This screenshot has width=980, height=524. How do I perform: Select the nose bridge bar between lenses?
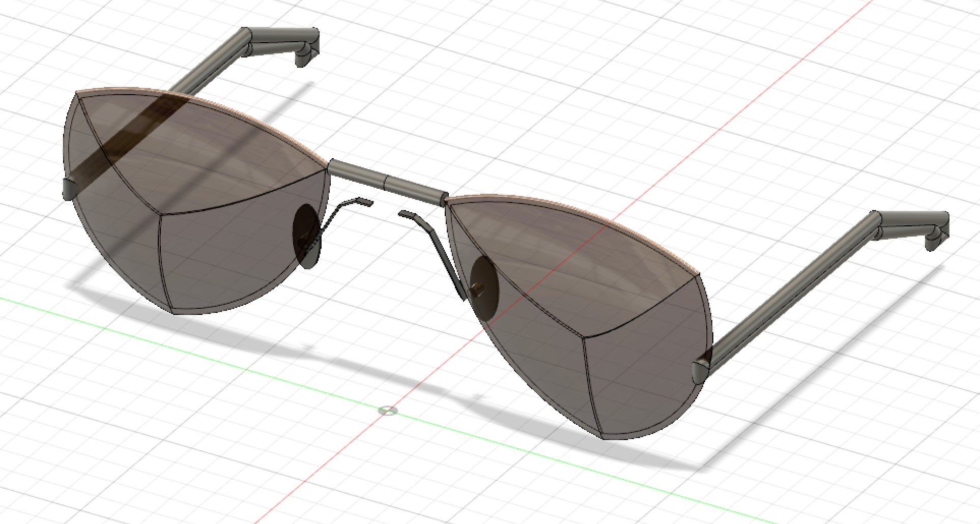tap(356, 172)
